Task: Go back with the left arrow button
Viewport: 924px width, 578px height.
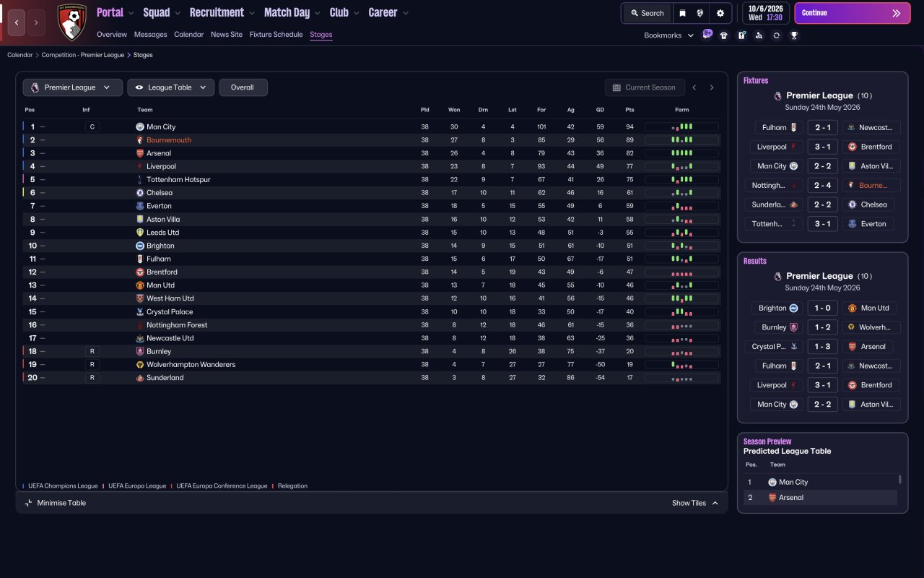Action: [x=17, y=22]
